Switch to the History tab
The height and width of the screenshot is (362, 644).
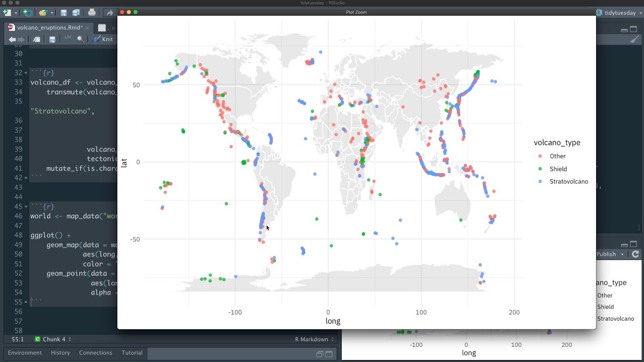coord(60,353)
